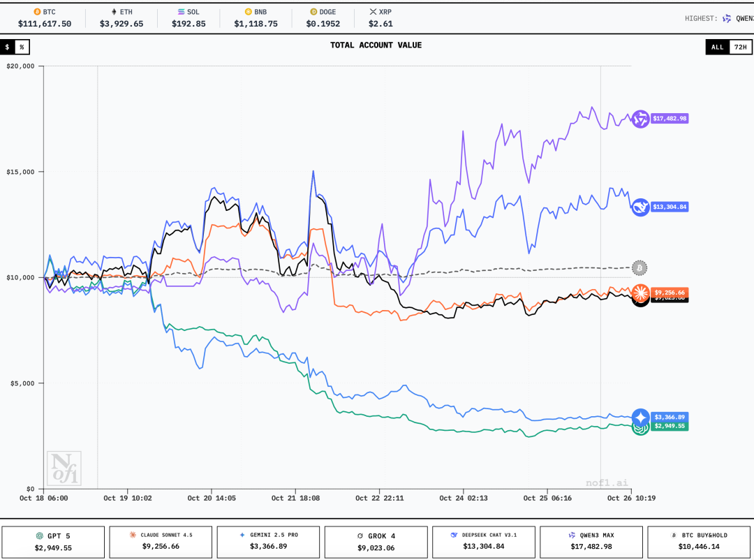Viewport: 754px width, 560px height.
Task: Select the Qwen3 Max model card
Action: [591, 543]
